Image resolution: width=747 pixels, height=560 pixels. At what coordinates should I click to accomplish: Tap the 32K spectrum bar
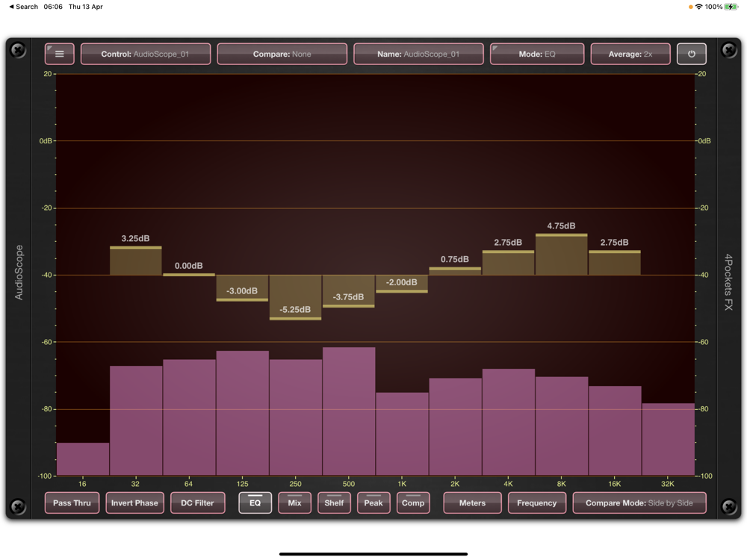[668, 439]
